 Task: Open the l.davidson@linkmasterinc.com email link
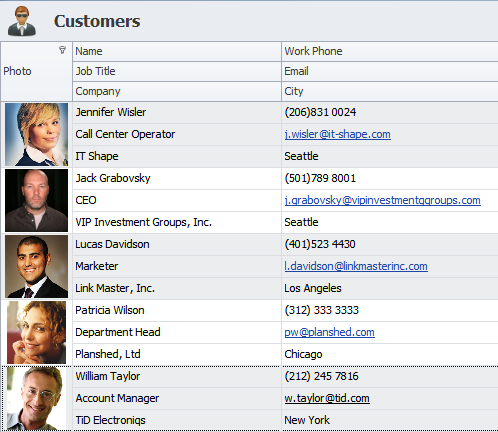pyautogui.click(x=356, y=266)
